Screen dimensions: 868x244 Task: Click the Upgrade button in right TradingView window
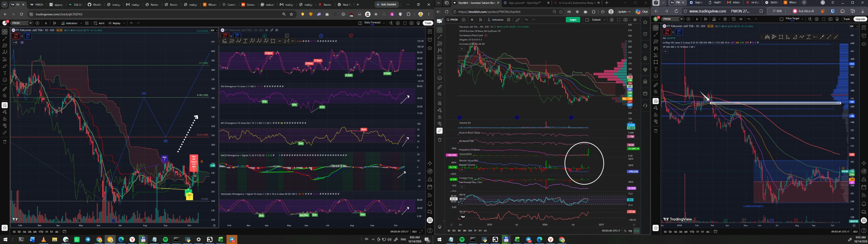point(860,19)
